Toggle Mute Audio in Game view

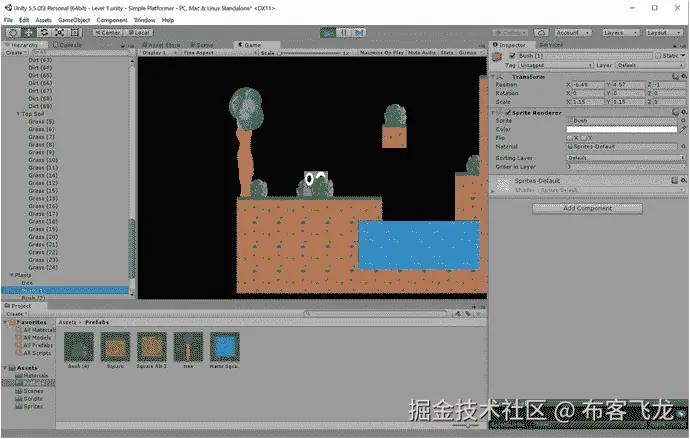point(422,52)
